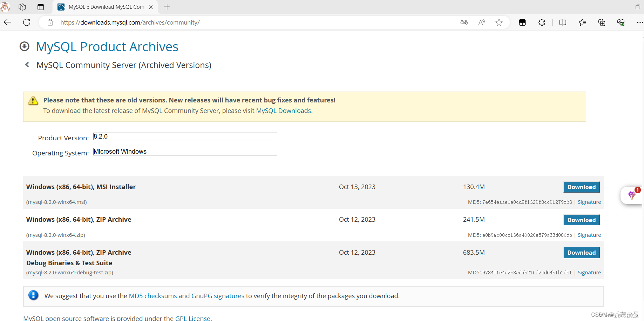Open the workspaces icon in title bar
The height and width of the screenshot is (321, 644).
[x=22, y=7]
